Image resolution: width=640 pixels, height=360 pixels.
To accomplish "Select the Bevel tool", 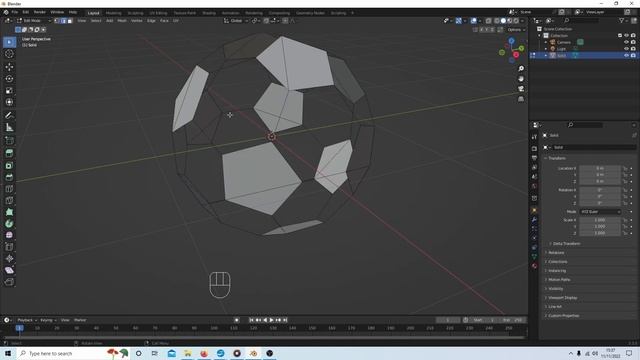I will (9, 177).
